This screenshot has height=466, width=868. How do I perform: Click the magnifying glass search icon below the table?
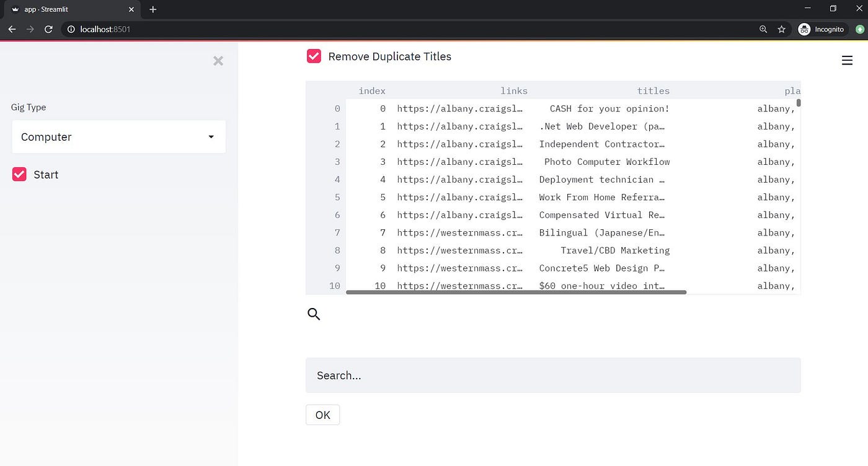point(314,314)
